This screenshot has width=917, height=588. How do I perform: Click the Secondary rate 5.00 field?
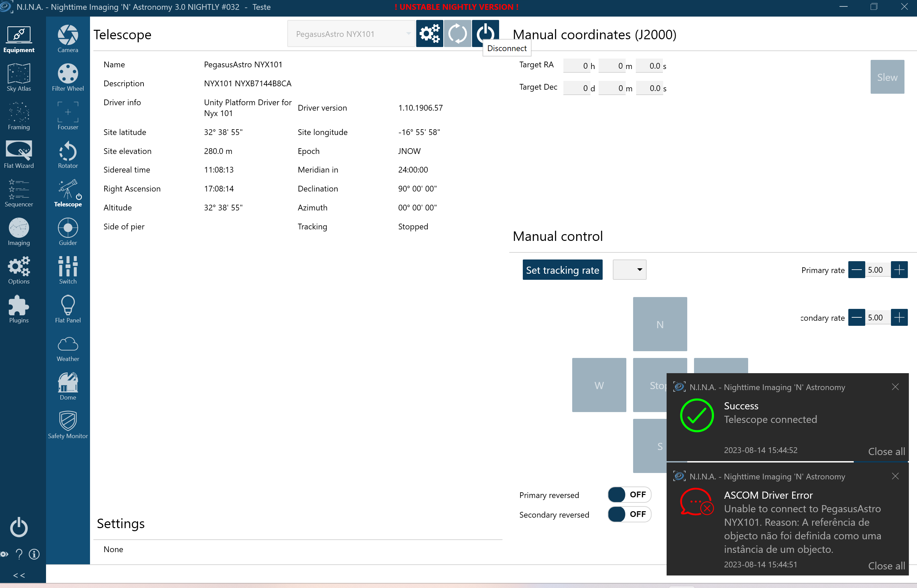click(878, 318)
